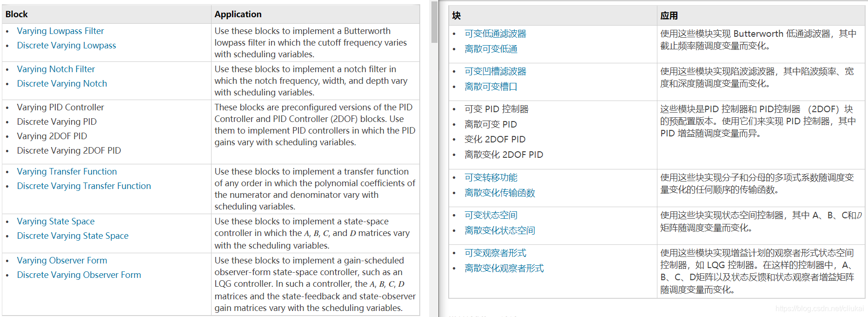Click the Butterworth lowpass filter description cell

coord(315,43)
